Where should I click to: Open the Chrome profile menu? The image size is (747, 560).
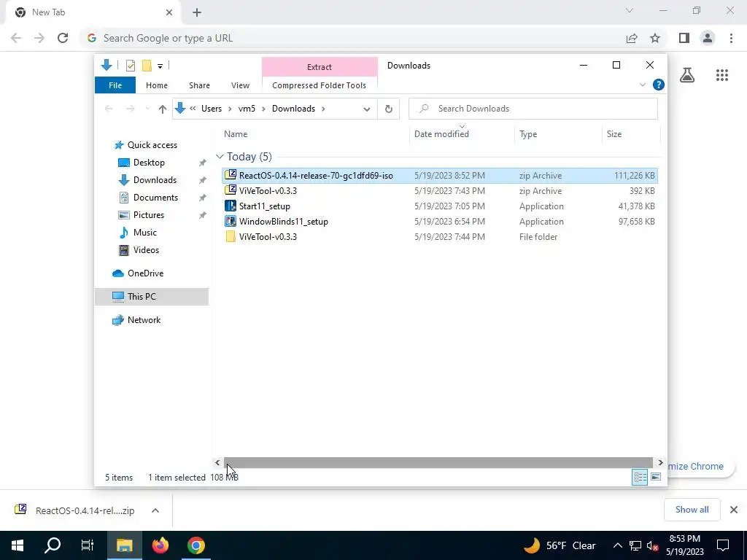point(708,38)
